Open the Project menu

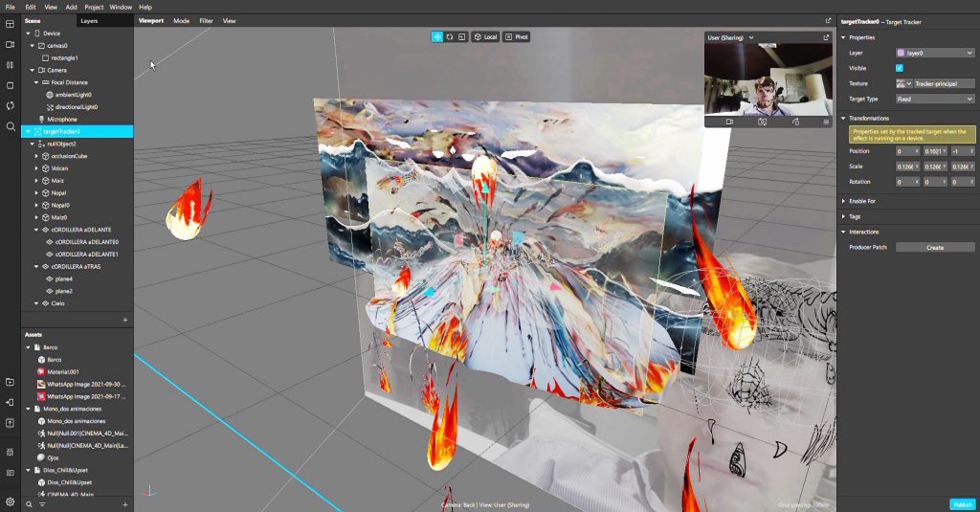point(94,7)
